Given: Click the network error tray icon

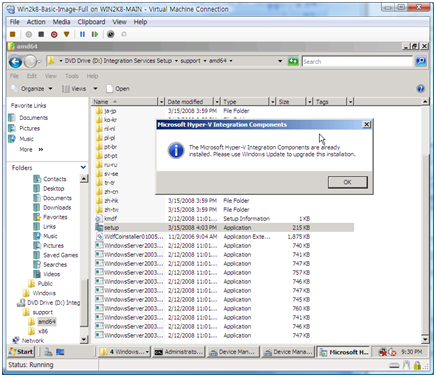Looking at the screenshot, I should click(383, 352).
